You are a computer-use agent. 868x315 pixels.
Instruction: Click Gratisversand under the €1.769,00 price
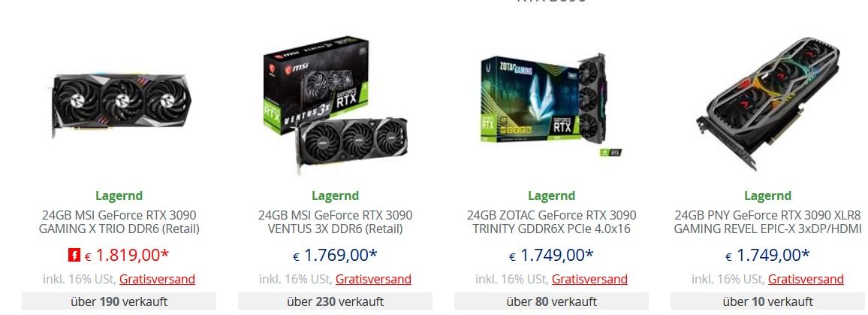pos(373,279)
